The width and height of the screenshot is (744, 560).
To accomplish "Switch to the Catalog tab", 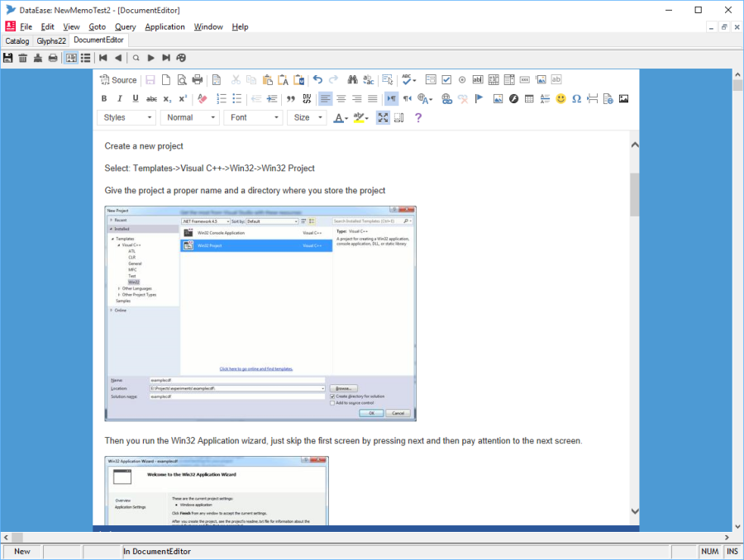I will (x=17, y=40).
